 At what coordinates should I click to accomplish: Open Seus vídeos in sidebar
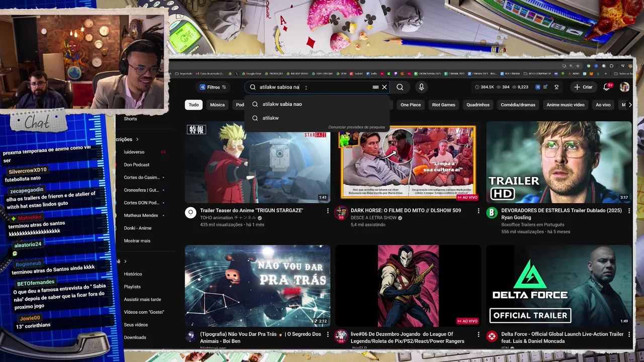coord(136,325)
